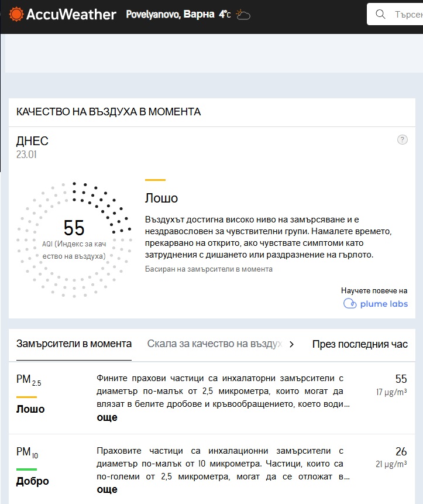Open Povelyanovo, Варна location link
Viewport: 423px width, 504px height.
tap(170, 15)
